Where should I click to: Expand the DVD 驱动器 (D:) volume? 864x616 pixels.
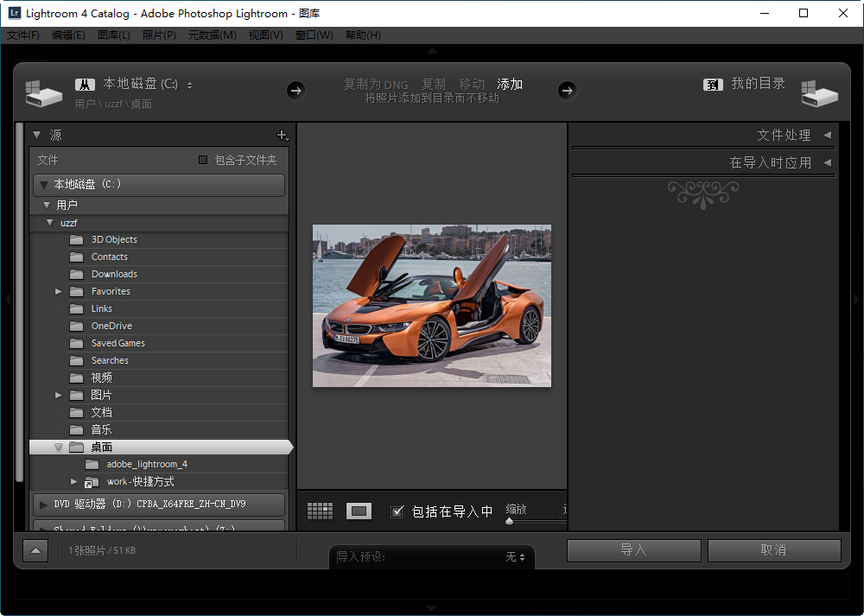click(x=43, y=505)
